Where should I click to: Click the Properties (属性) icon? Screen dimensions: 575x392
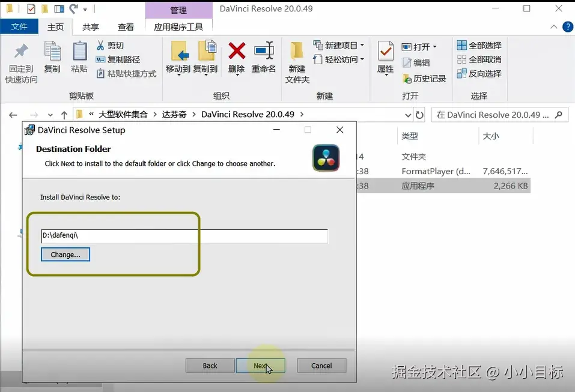point(385,51)
